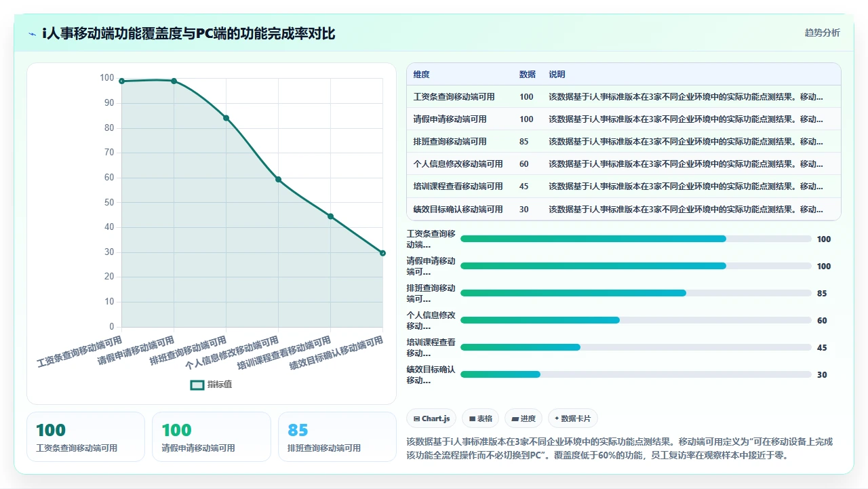
Task: Click table value 60 in 个人信息修改 row
Action: pyautogui.click(x=524, y=164)
